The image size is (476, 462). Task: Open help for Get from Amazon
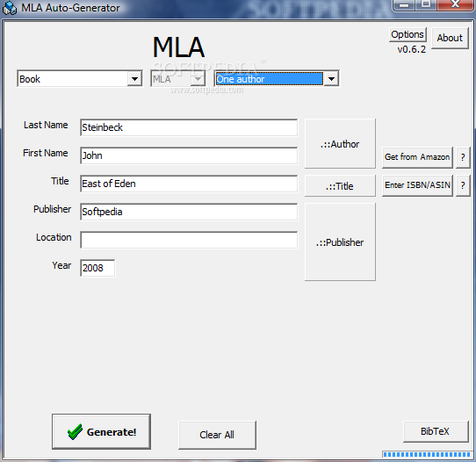463,157
